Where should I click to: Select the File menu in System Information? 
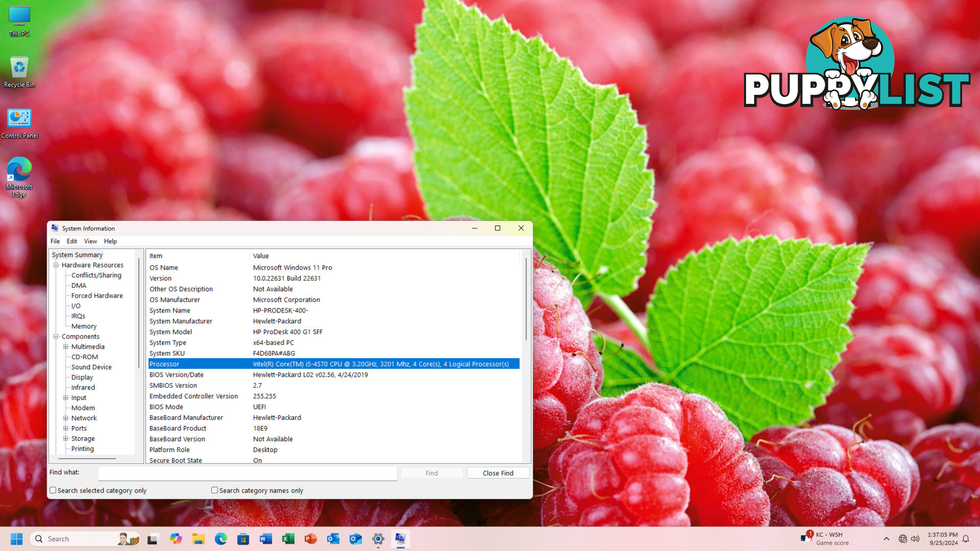point(55,241)
